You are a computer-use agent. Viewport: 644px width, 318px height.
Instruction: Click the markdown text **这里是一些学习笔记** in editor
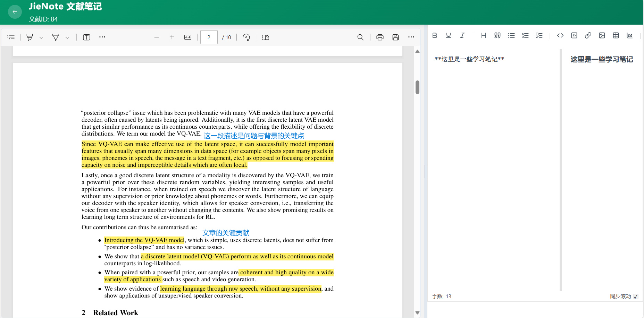[x=469, y=59]
